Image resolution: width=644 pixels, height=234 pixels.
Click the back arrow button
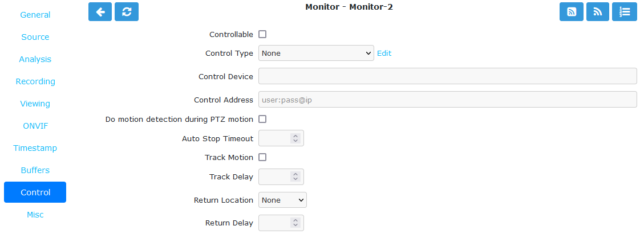(100, 11)
